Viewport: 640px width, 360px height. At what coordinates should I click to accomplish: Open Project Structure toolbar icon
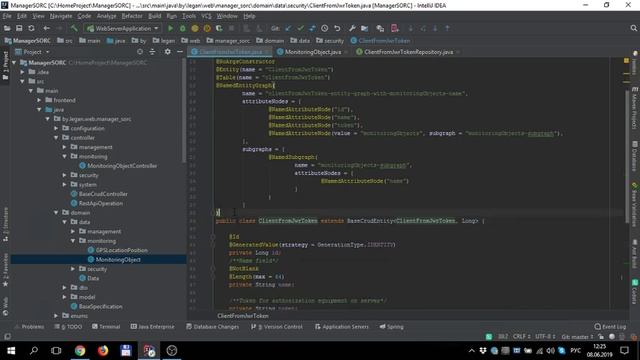coord(364,28)
